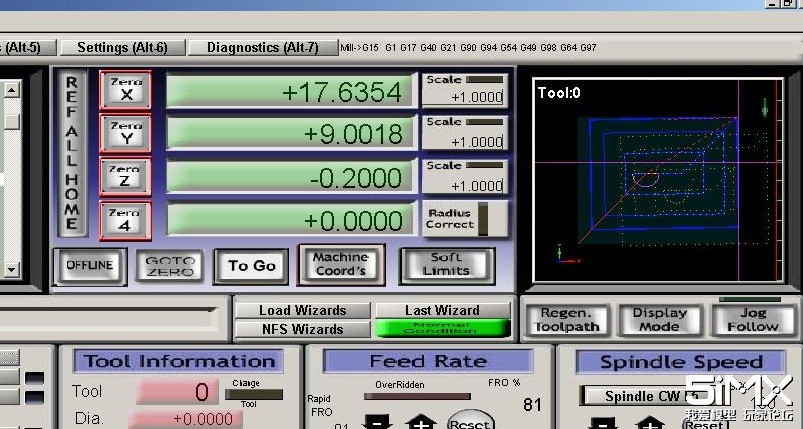Screen dimensions: 803x429
Task: Click the Change Tool indicator
Action: pyautogui.click(x=253, y=394)
